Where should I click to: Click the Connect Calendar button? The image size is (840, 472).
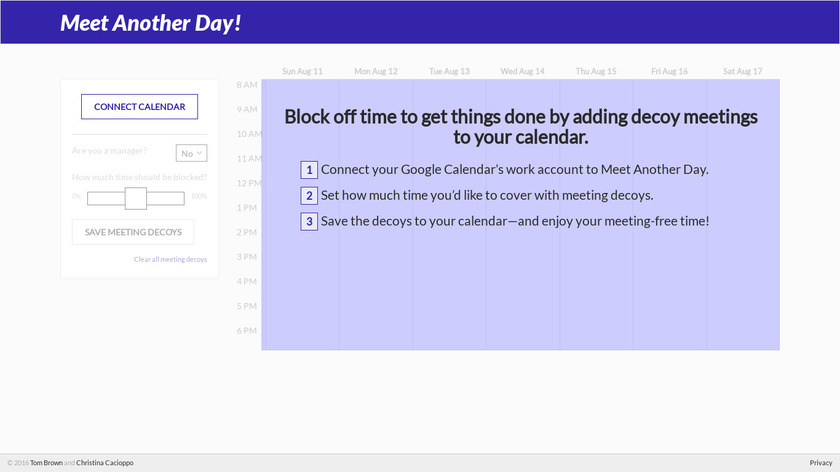click(139, 107)
